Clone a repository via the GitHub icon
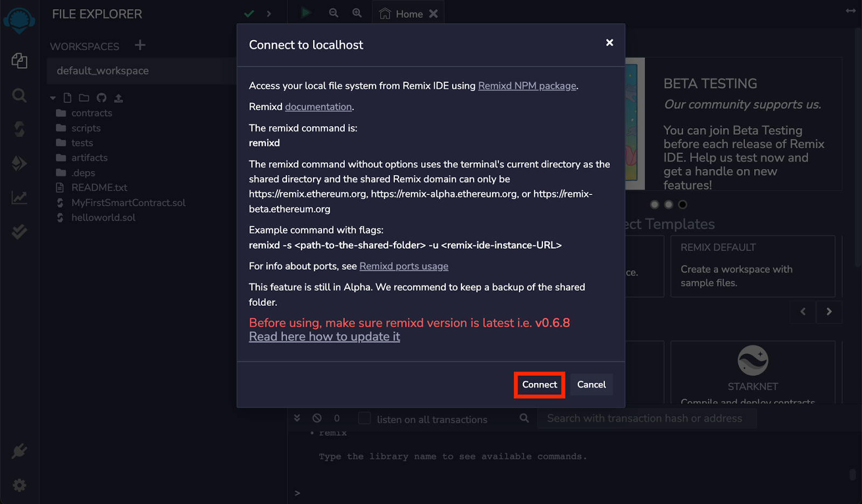The width and height of the screenshot is (862, 504). point(101,98)
